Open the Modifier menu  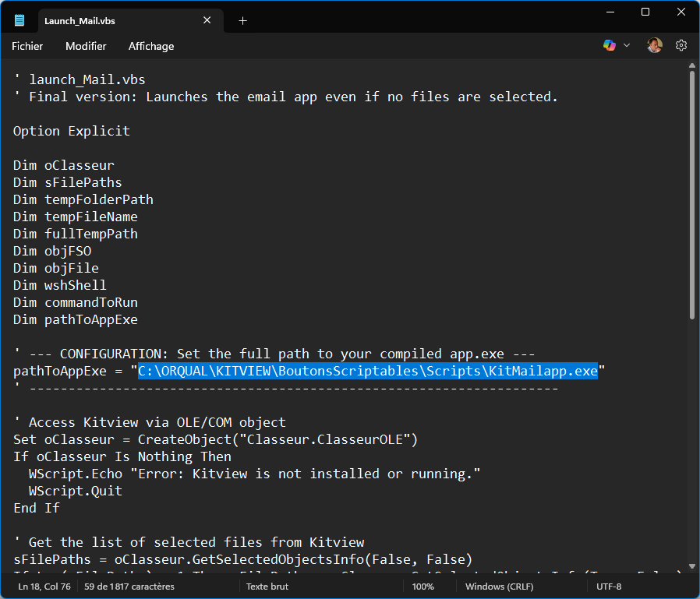tap(86, 46)
